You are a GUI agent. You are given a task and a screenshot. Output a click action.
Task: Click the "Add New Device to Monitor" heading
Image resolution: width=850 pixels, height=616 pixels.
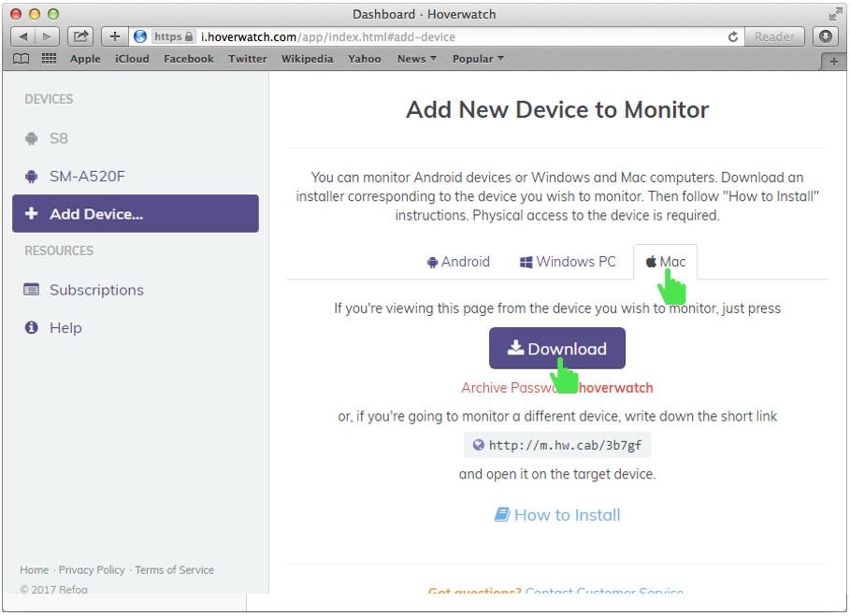[x=557, y=109]
